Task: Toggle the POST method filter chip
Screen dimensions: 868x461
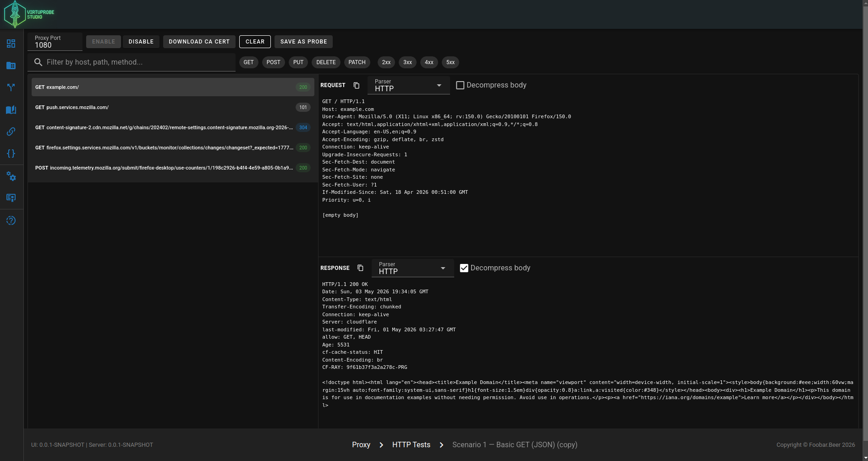Action: click(274, 62)
